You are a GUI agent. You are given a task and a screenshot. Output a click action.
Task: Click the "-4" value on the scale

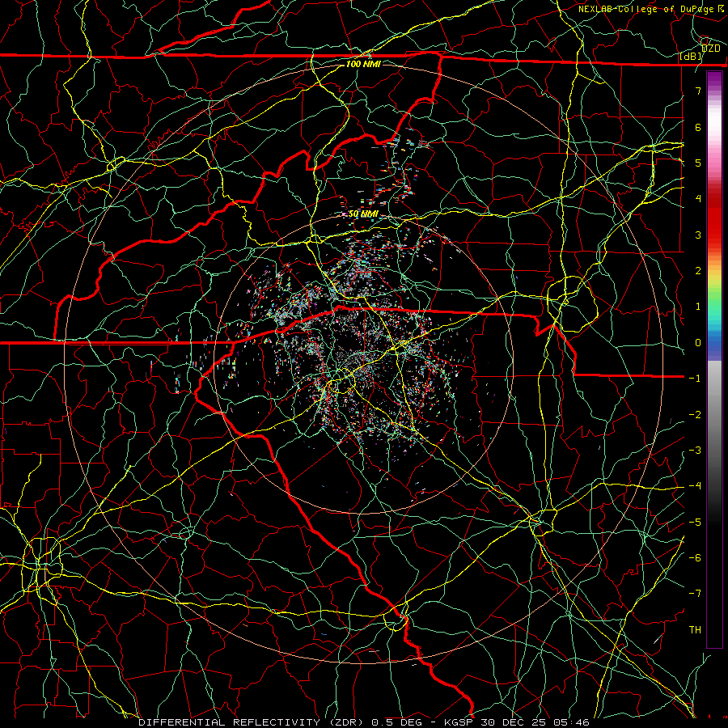tap(695, 486)
